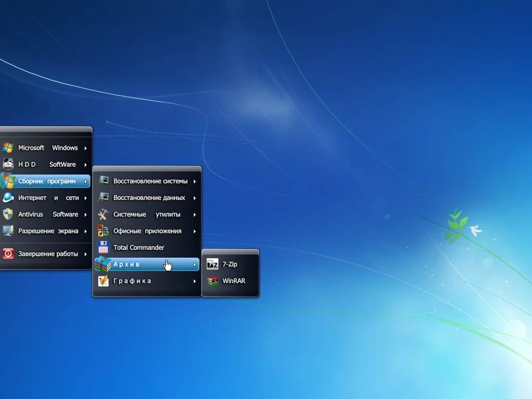Screen dimensions: 532x399
Task: Click the Офисные приложения icon
Action: pos(103,231)
